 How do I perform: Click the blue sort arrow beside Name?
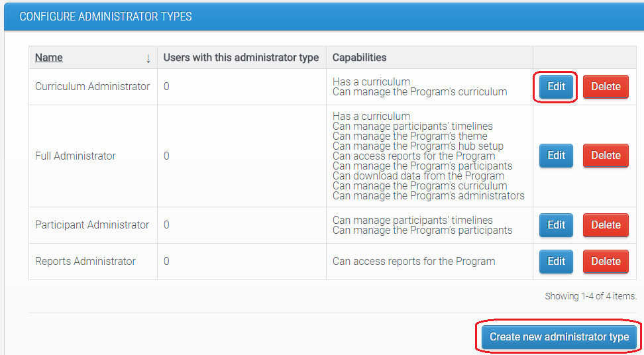pos(148,58)
